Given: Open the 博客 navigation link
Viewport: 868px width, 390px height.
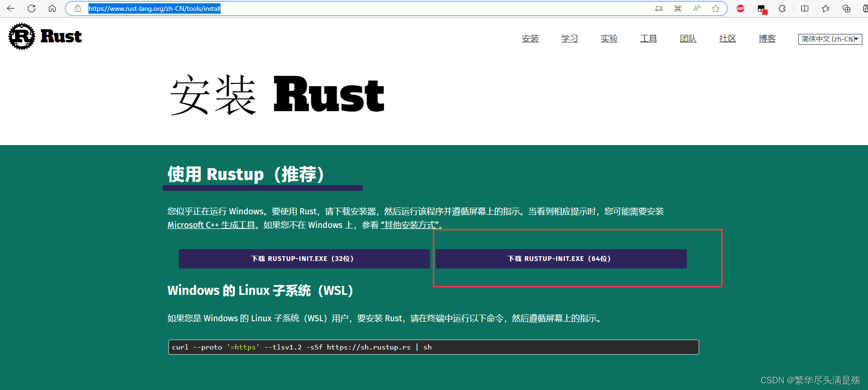Looking at the screenshot, I should [x=767, y=39].
